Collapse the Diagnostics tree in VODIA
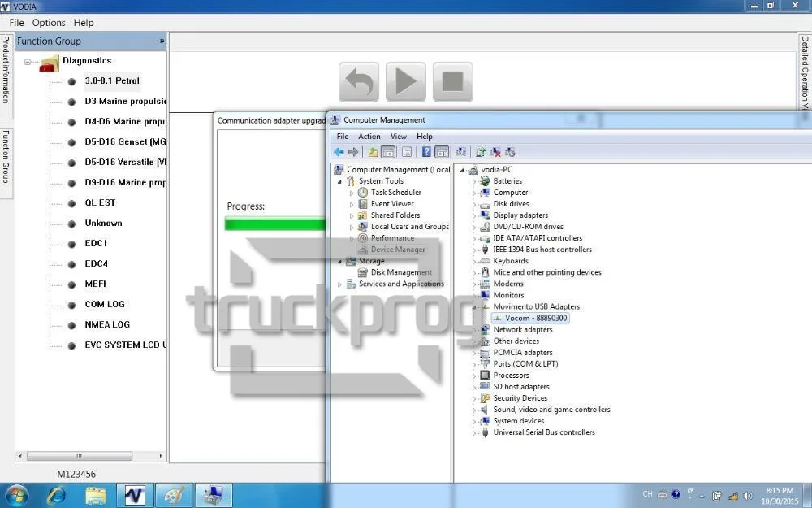 tap(28, 62)
